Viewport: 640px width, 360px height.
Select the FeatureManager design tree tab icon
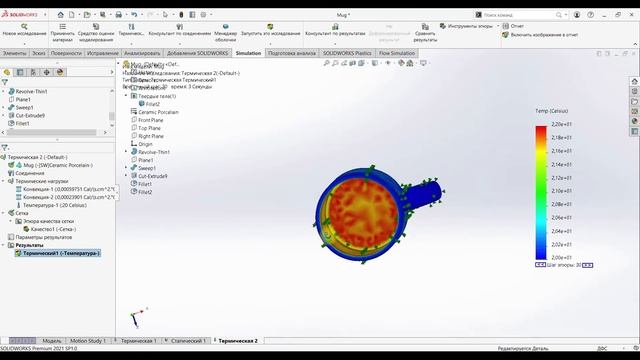tap(7, 72)
